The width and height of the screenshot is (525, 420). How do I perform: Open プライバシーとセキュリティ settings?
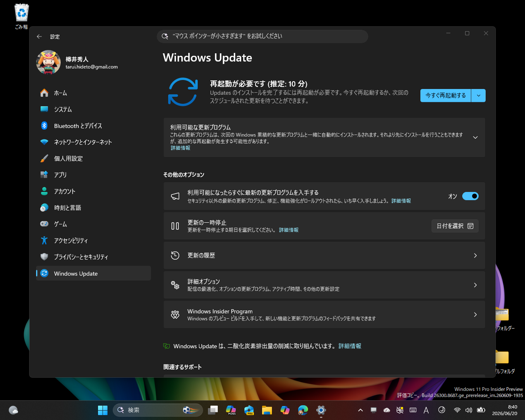[x=94, y=257]
